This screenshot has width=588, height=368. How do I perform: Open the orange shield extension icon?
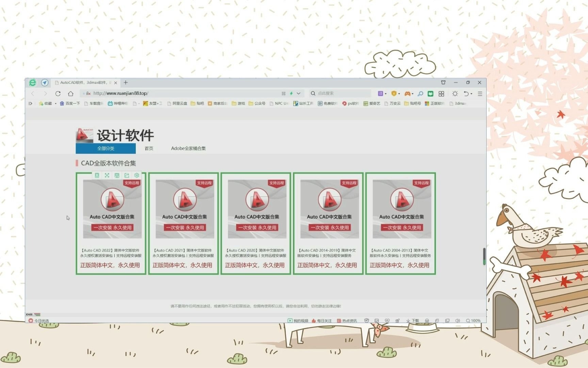click(x=394, y=93)
